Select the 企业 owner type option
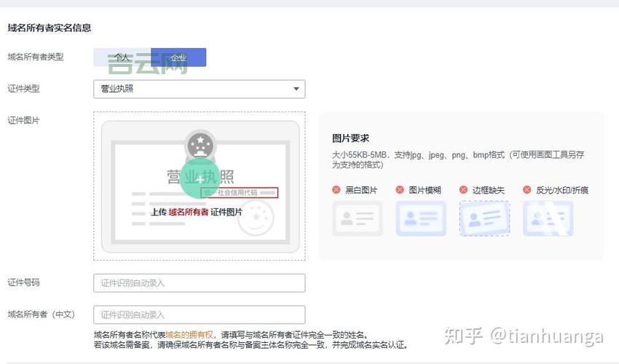The image size is (619, 364). pyautogui.click(x=178, y=58)
